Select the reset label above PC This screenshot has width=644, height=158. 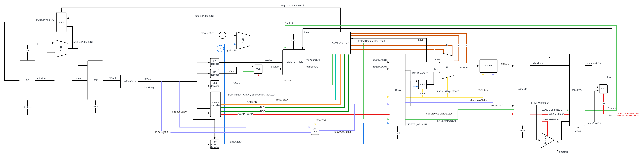[x=27, y=50]
